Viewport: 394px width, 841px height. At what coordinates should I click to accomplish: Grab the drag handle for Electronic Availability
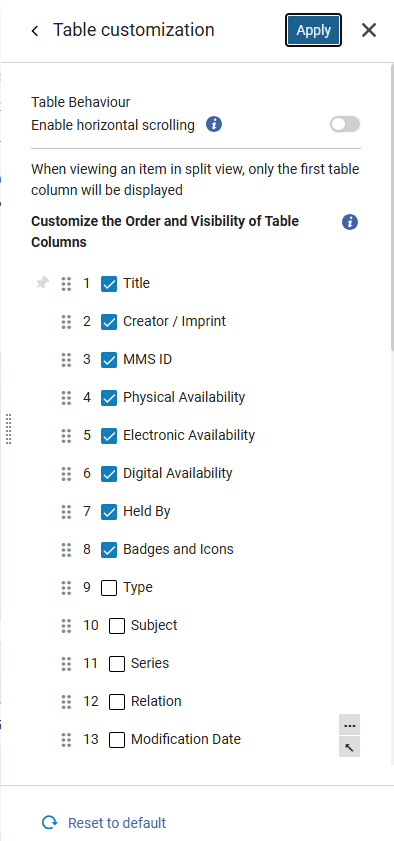click(66, 436)
